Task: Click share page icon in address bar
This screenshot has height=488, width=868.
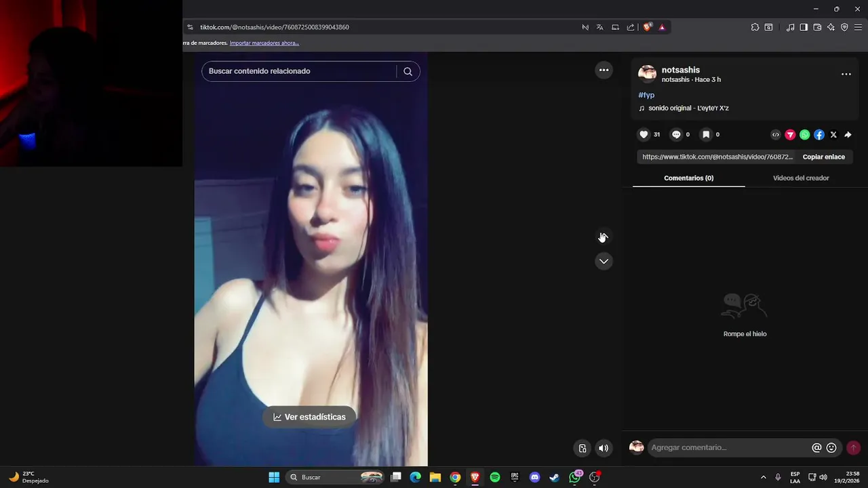Action: pyautogui.click(x=631, y=27)
